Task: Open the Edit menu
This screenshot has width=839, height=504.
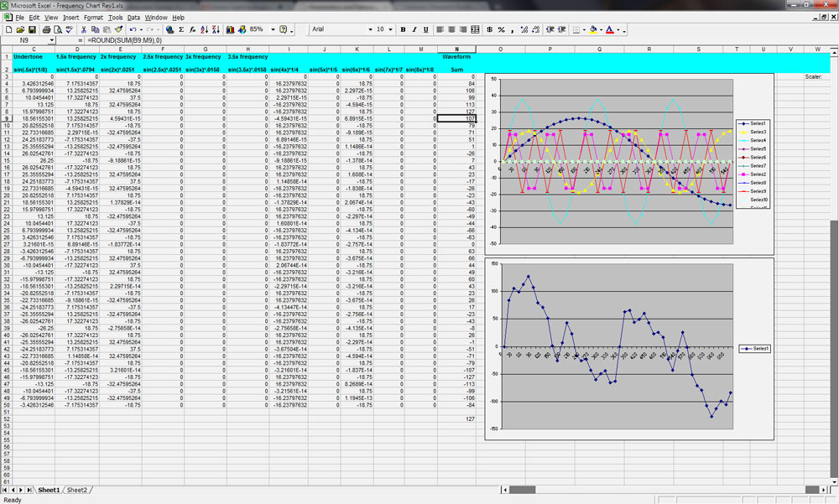Action: click(34, 18)
